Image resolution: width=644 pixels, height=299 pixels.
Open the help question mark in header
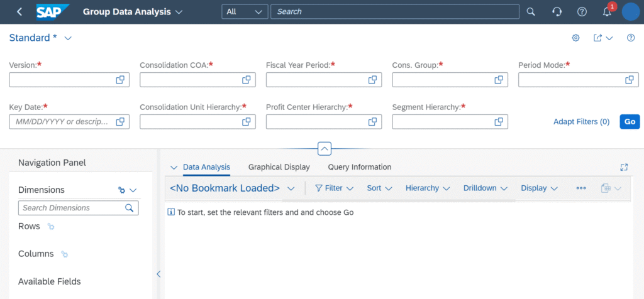[x=582, y=11]
